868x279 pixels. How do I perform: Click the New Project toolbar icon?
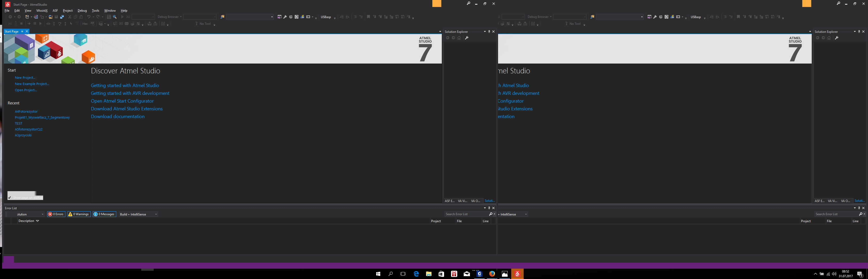(x=27, y=17)
